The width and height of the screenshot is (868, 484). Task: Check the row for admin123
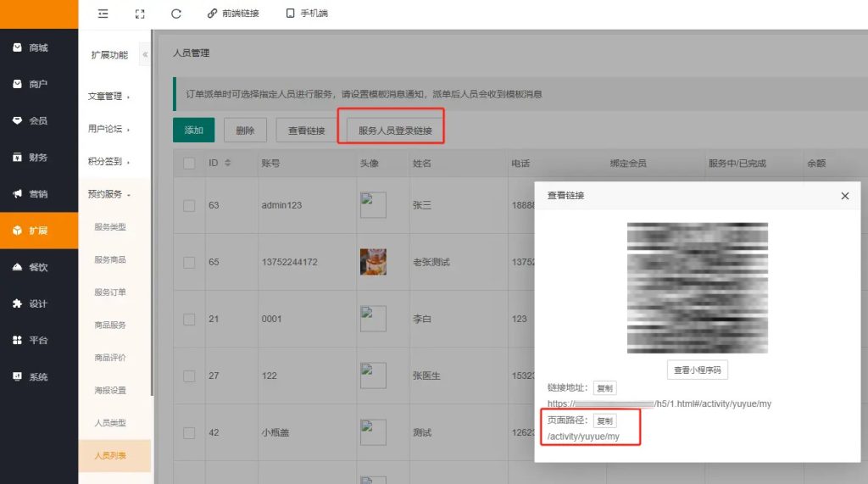(x=189, y=205)
